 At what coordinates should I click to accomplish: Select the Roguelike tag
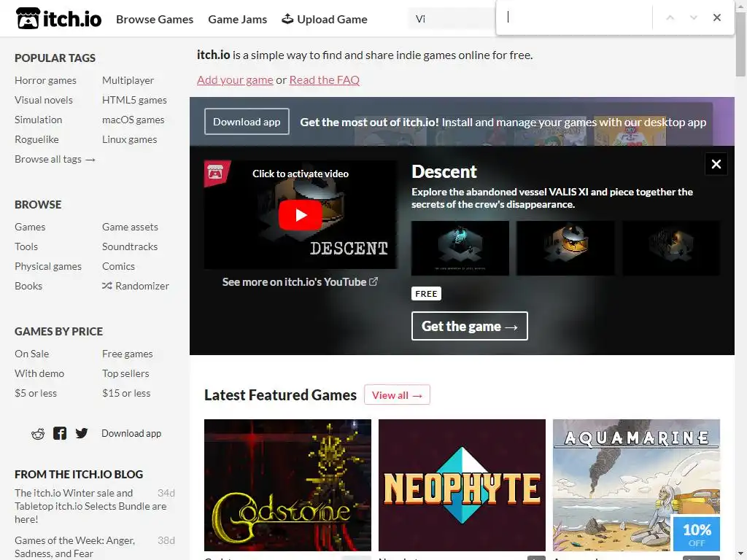coord(36,139)
